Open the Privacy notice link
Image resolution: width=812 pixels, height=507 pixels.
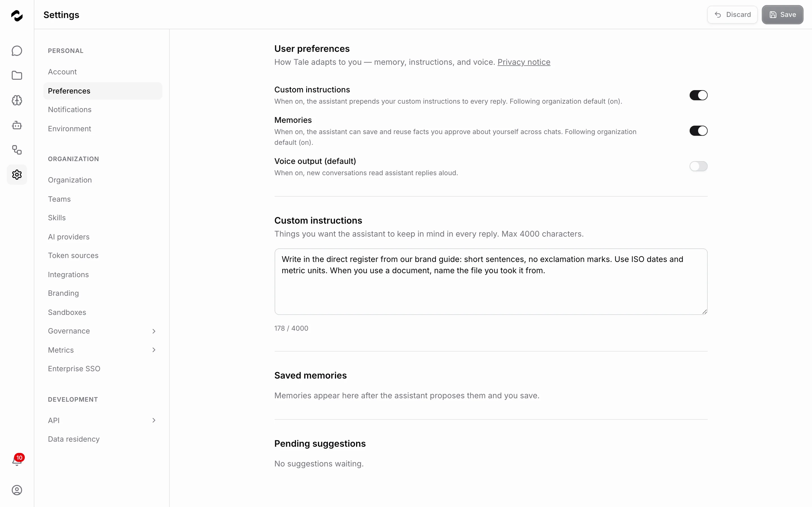pos(524,62)
